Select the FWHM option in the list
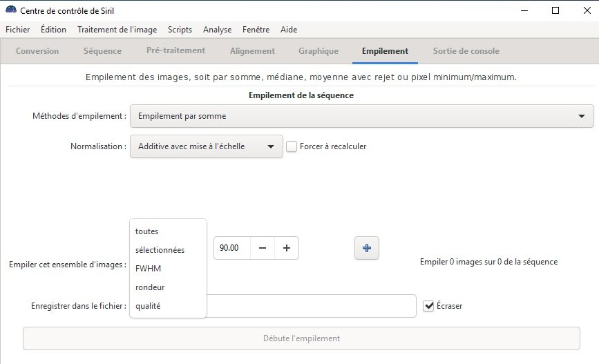The width and height of the screenshot is (599, 364). [148, 268]
